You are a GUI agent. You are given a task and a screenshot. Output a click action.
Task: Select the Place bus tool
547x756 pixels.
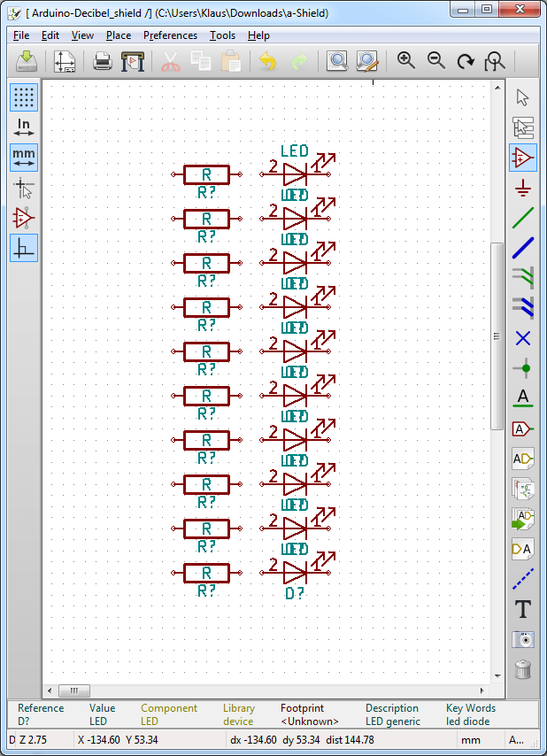(x=523, y=248)
